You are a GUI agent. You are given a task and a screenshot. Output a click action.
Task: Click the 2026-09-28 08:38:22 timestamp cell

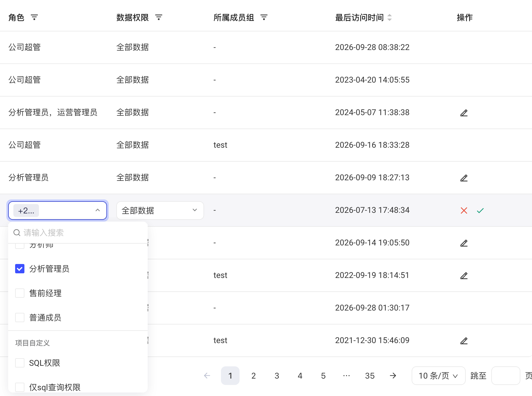pyautogui.click(x=372, y=47)
